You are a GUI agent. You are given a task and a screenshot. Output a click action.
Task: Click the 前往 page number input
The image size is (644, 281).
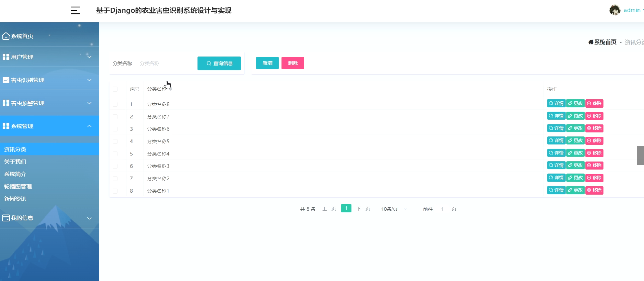click(442, 209)
